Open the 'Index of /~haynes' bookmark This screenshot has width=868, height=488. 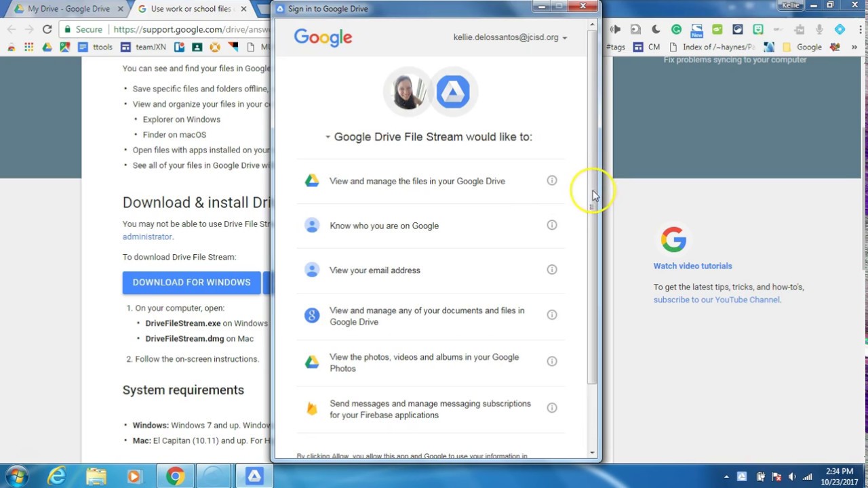coord(712,47)
